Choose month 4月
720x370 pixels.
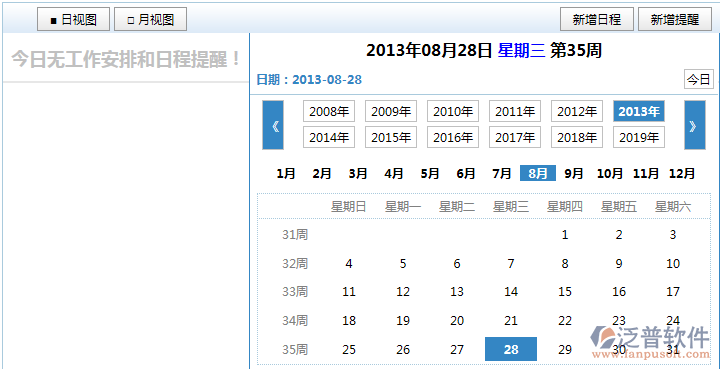(x=394, y=174)
